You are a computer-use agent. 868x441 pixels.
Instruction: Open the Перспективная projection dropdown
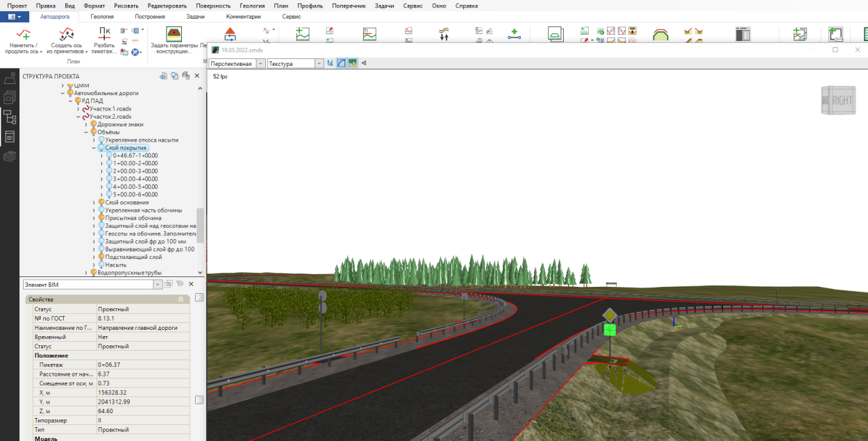[x=261, y=63]
